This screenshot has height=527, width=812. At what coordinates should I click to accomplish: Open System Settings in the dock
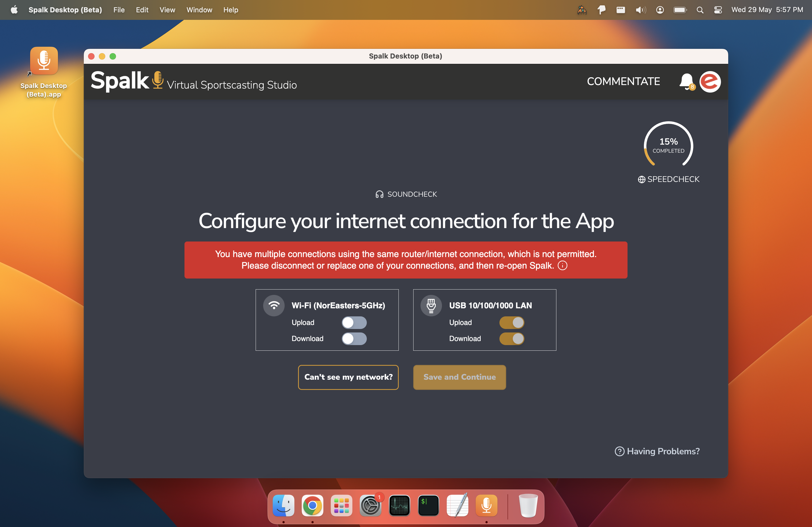coord(370,506)
